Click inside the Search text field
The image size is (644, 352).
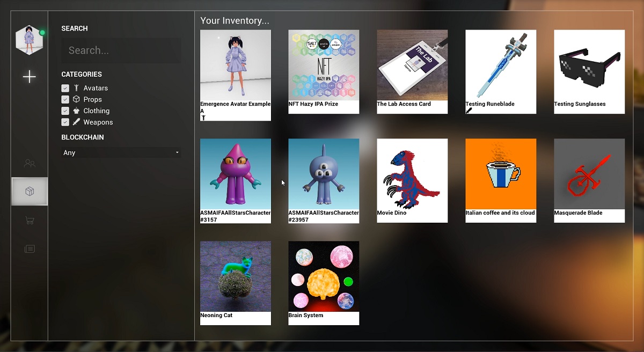[121, 50]
